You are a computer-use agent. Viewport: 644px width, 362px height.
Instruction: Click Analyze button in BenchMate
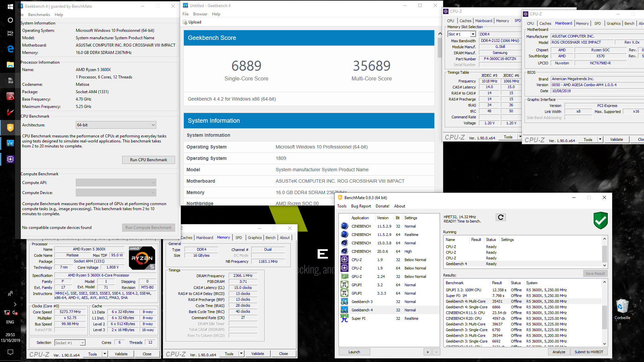coord(559,352)
